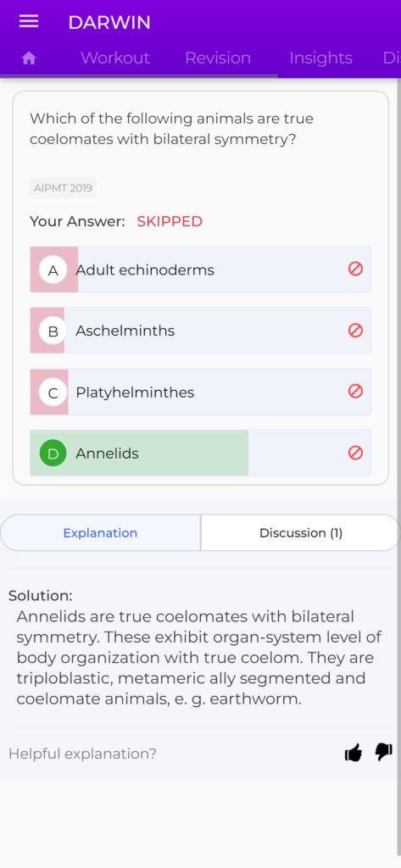The width and height of the screenshot is (401, 868).
Task: Click the block icon beside Annelids
Action: click(355, 453)
